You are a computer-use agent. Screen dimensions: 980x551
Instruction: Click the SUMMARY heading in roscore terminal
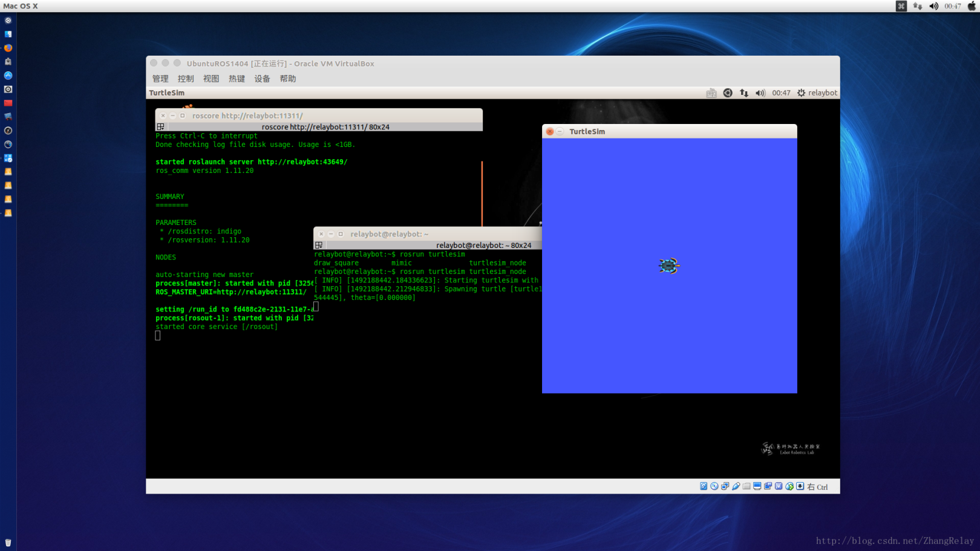coord(170,197)
